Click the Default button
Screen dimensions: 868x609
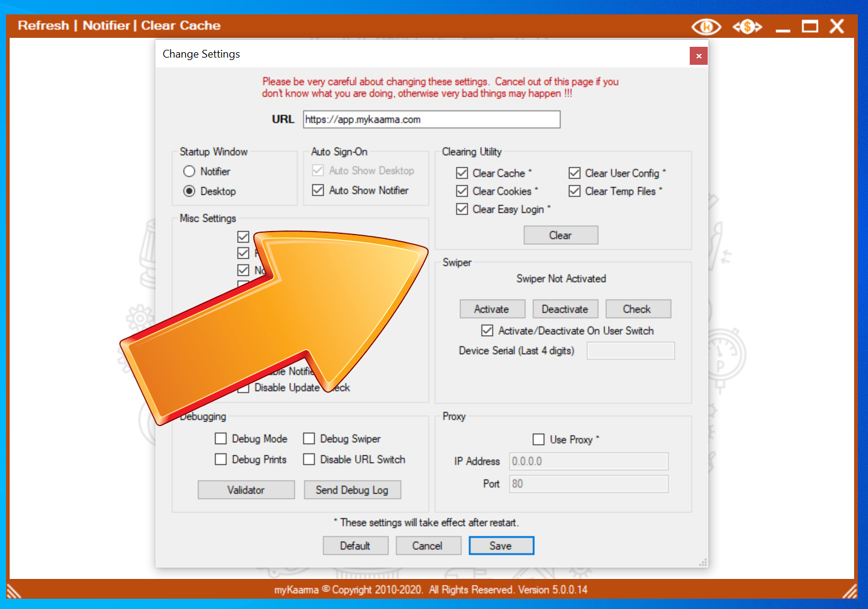pos(355,546)
